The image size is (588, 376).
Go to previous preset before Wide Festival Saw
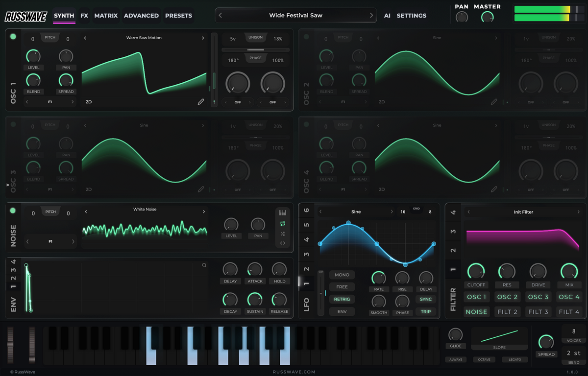[220, 15]
